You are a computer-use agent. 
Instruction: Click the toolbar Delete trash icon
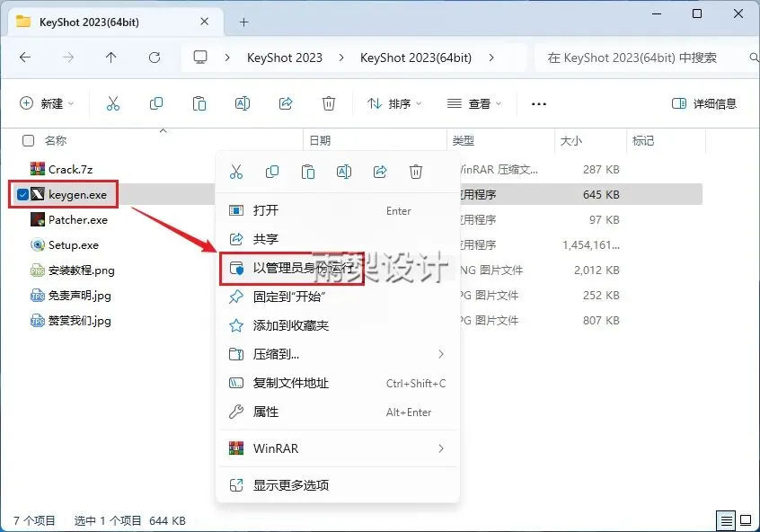[x=329, y=103]
